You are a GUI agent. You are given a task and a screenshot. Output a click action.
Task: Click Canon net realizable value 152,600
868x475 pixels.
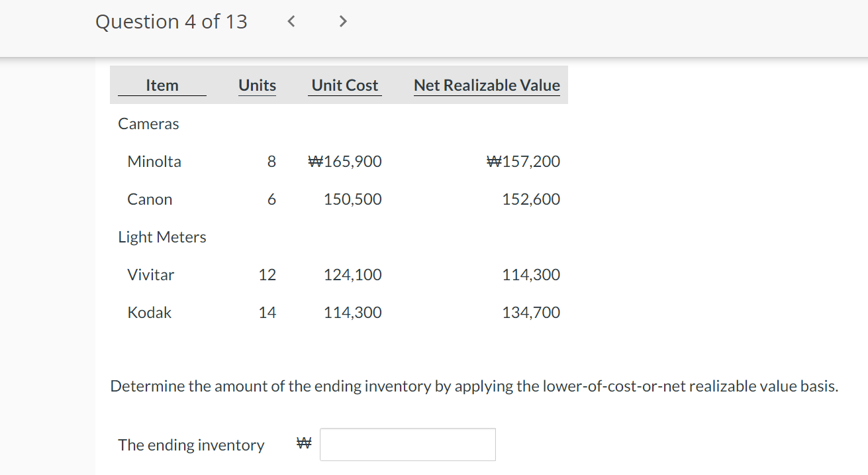coord(531,199)
